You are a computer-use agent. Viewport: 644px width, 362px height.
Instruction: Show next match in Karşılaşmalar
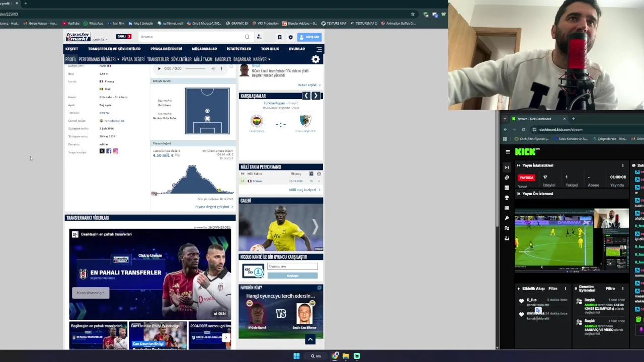point(315,96)
